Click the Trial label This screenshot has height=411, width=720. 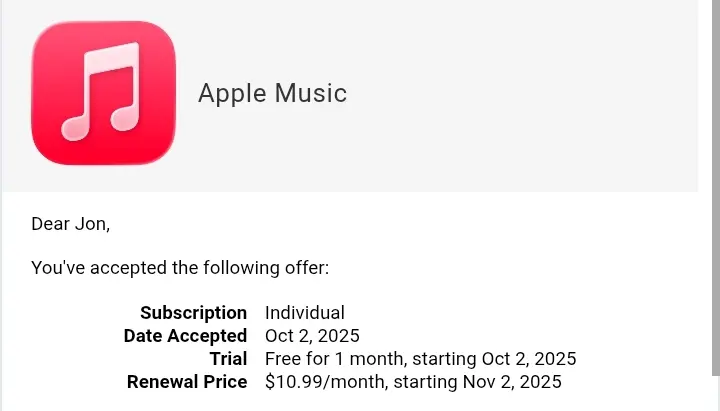coord(228,359)
